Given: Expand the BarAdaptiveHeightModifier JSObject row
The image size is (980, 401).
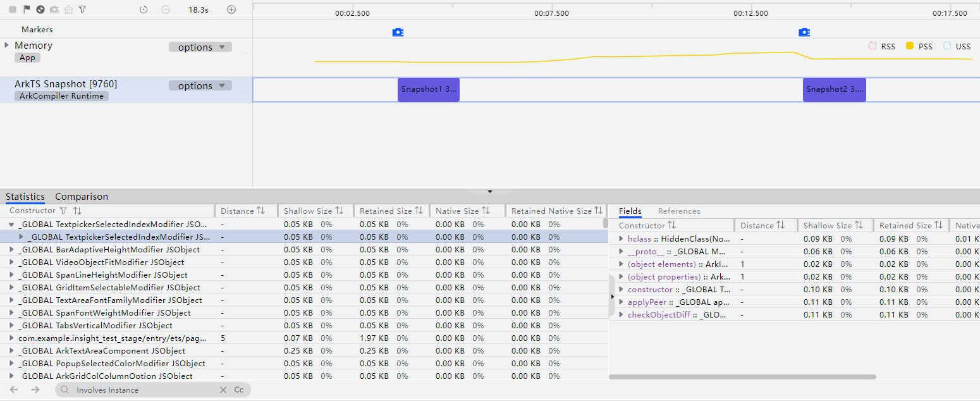Looking at the screenshot, I should (x=11, y=250).
